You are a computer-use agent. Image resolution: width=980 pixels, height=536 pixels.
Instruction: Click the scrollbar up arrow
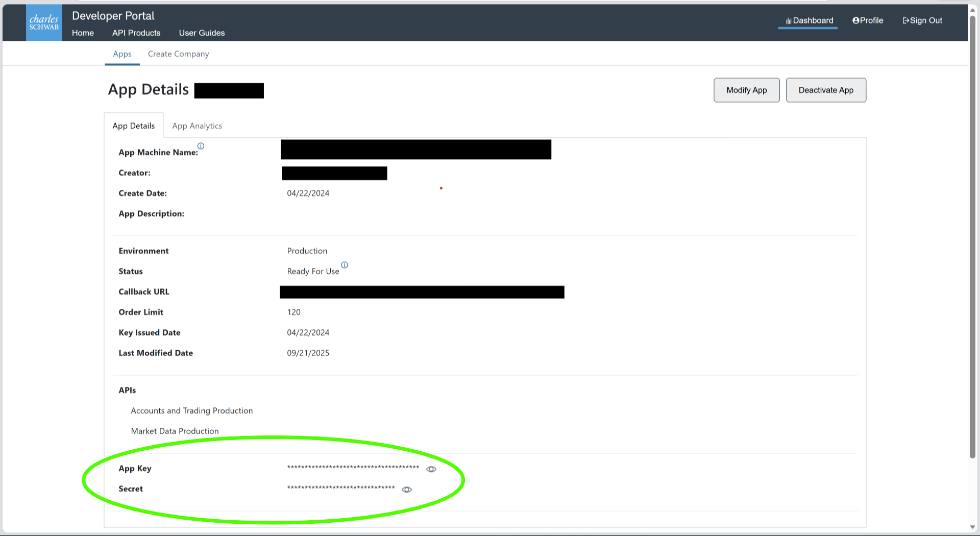(x=972, y=9)
